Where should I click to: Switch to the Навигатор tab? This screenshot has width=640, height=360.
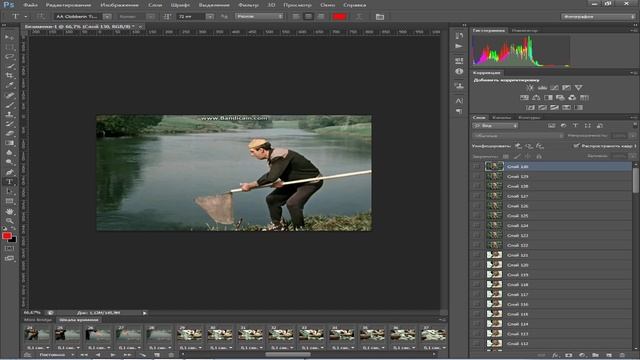pyautogui.click(x=524, y=30)
